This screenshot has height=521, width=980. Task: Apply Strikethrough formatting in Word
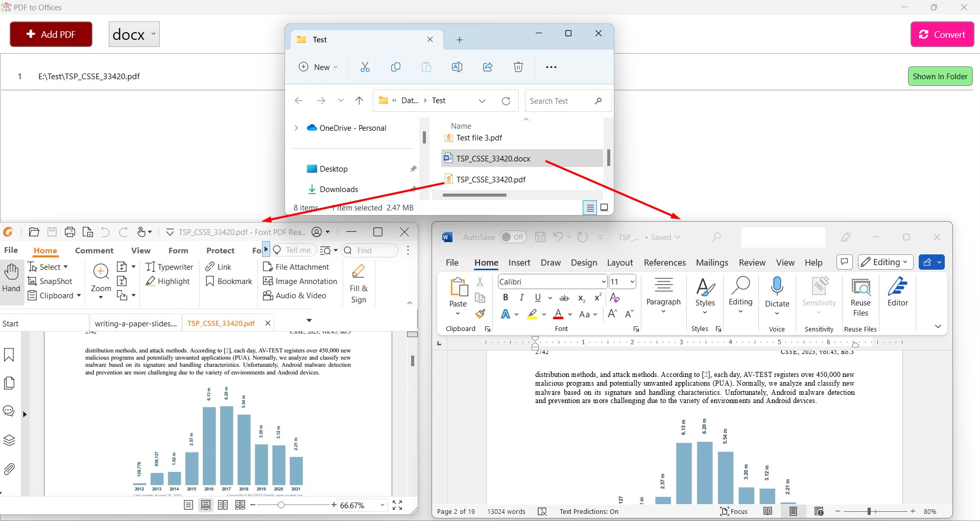pos(564,298)
